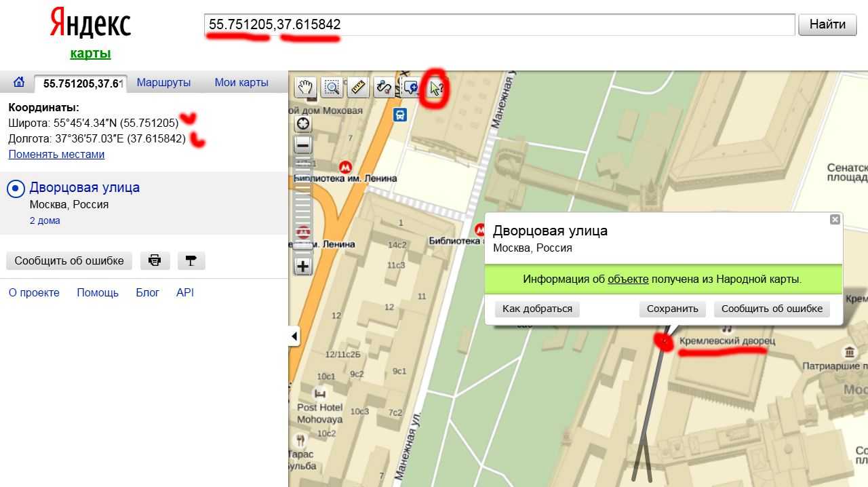Click the signpost link icon button

pos(191,260)
